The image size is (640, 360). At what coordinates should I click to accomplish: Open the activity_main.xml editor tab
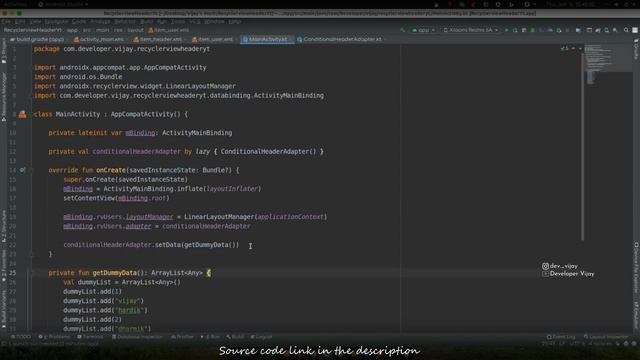coord(99,39)
